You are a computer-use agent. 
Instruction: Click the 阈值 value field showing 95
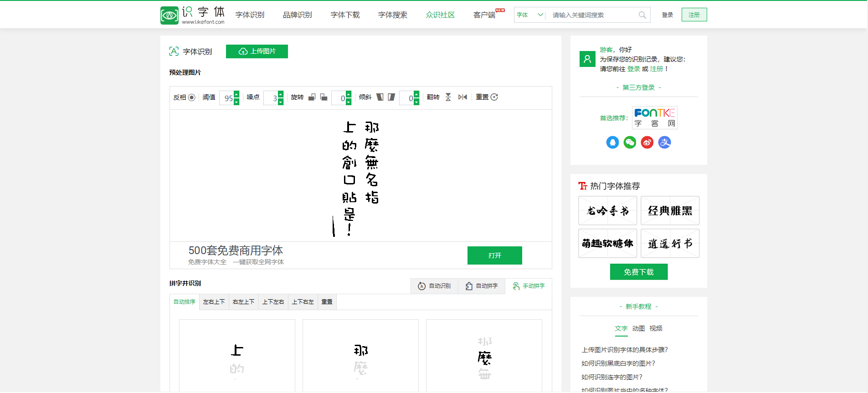pyautogui.click(x=226, y=98)
